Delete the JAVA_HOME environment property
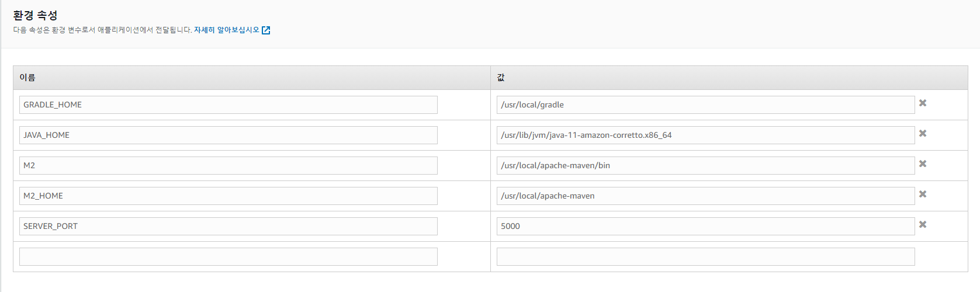This screenshot has width=980, height=292. pyautogui.click(x=923, y=134)
